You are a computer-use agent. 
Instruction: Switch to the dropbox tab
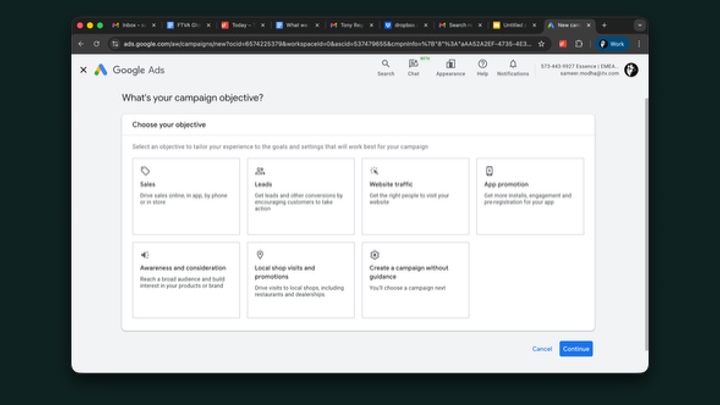coord(405,25)
